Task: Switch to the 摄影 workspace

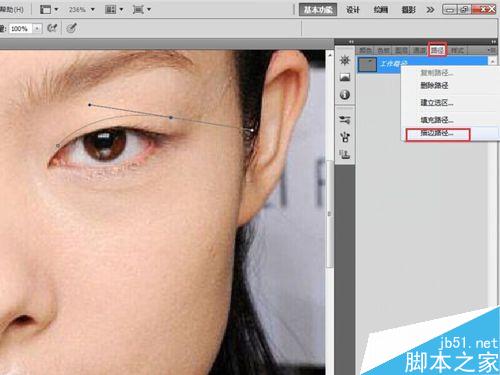Action: (x=408, y=10)
